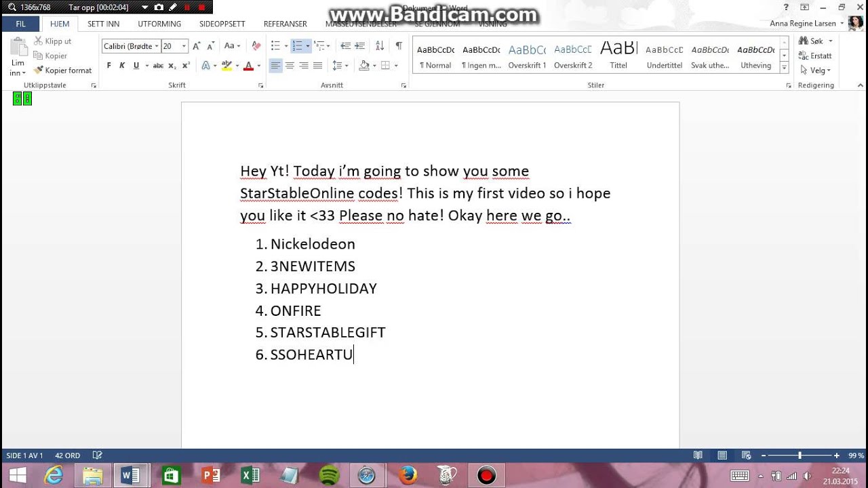Apply yellow text highlight color

(x=226, y=66)
